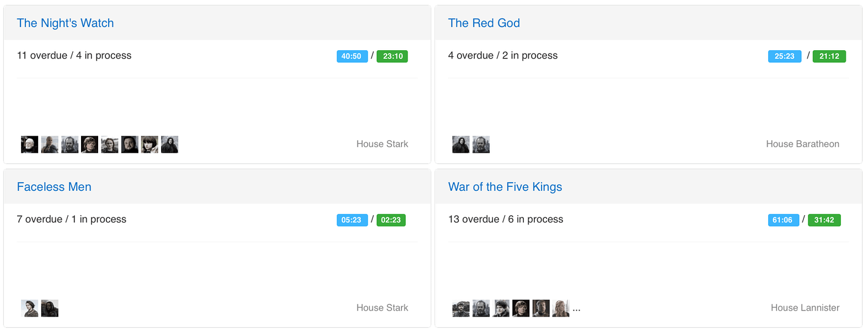Image resolution: width=868 pixels, height=331 pixels.
Task: Click the blue 05:23 time badge
Action: (x=352, y=220)
